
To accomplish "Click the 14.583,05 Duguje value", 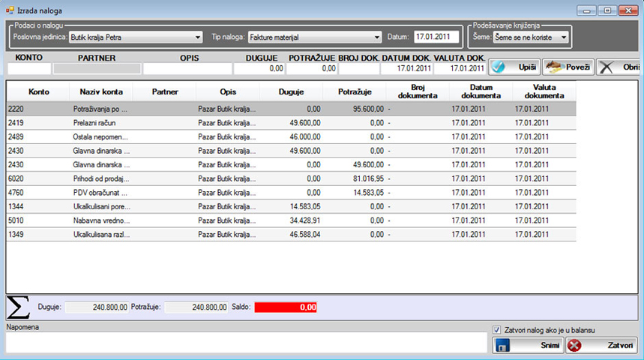I will 305,207.
